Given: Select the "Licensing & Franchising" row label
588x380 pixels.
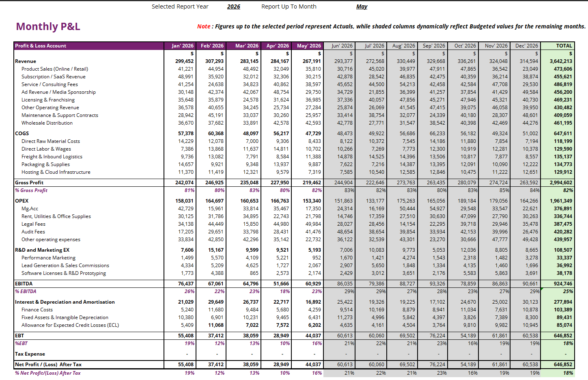Looking at the screenshot, I should (x=48, y=100).
